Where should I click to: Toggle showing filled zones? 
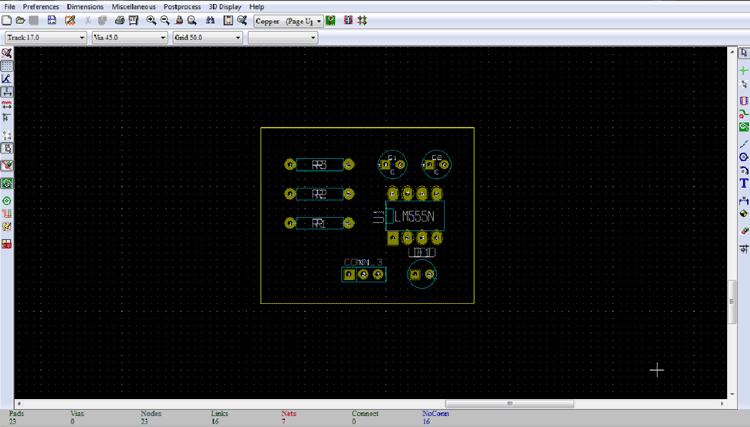coord(7,183)
